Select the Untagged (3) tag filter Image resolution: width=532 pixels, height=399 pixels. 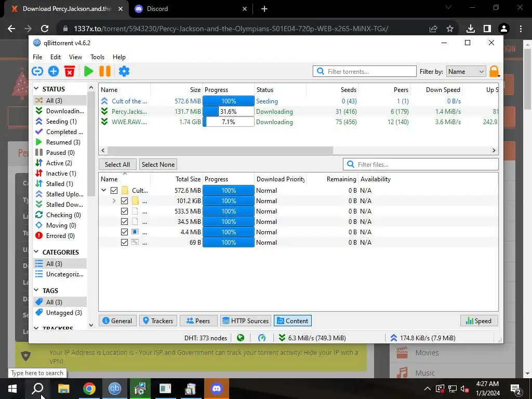60,312
